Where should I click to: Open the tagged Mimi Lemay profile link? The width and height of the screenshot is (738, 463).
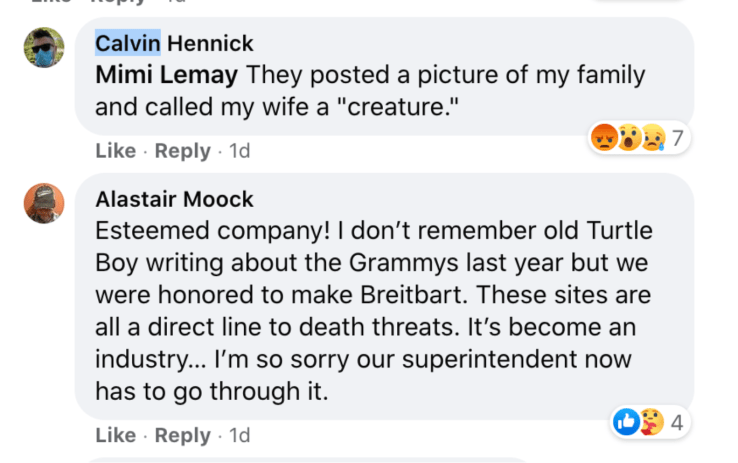(166, 75)
